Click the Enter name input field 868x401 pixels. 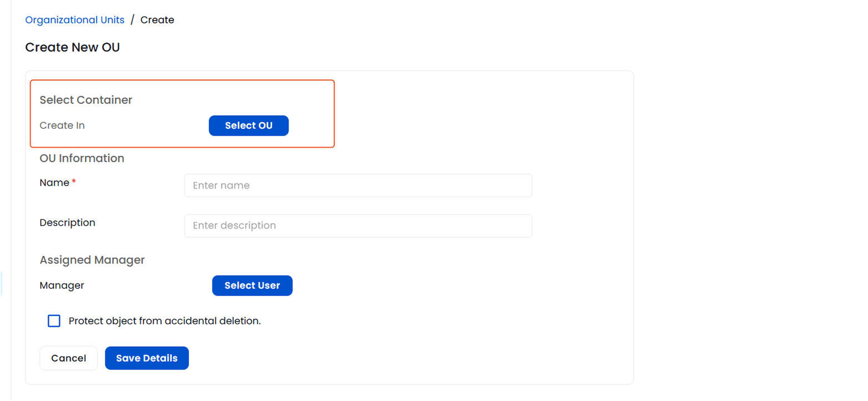click(x=358, y=185)
